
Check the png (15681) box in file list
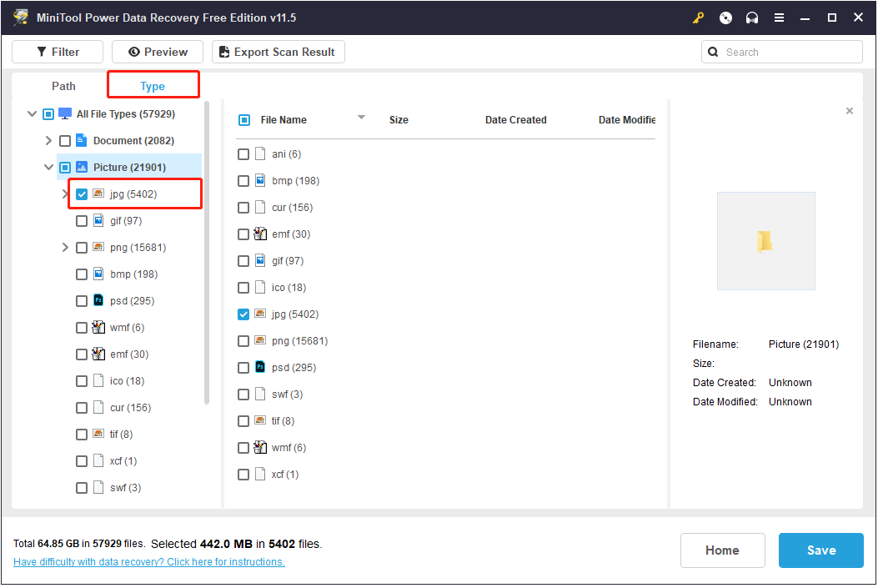(x=243, y=341)
